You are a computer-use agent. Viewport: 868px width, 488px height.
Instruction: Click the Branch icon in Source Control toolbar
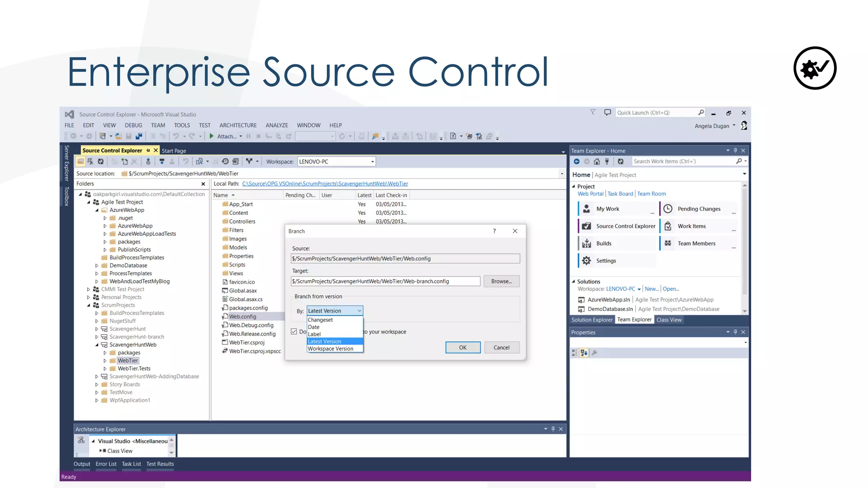pos(249,161)
